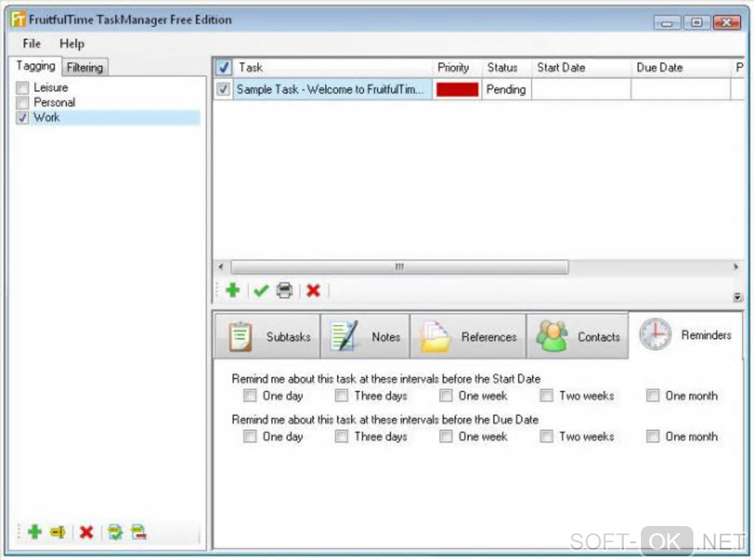This screenshot has width=754, height=560.
Task: Mark the task complete with green checkmark
Action: pyautogui.click(x=261, y=291)
